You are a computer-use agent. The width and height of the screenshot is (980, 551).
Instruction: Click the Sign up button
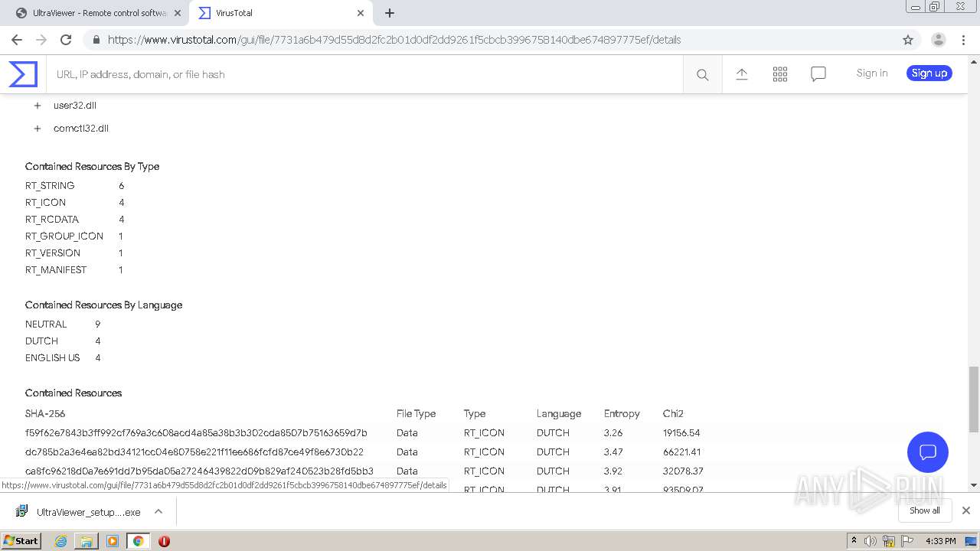pos(929,73)
